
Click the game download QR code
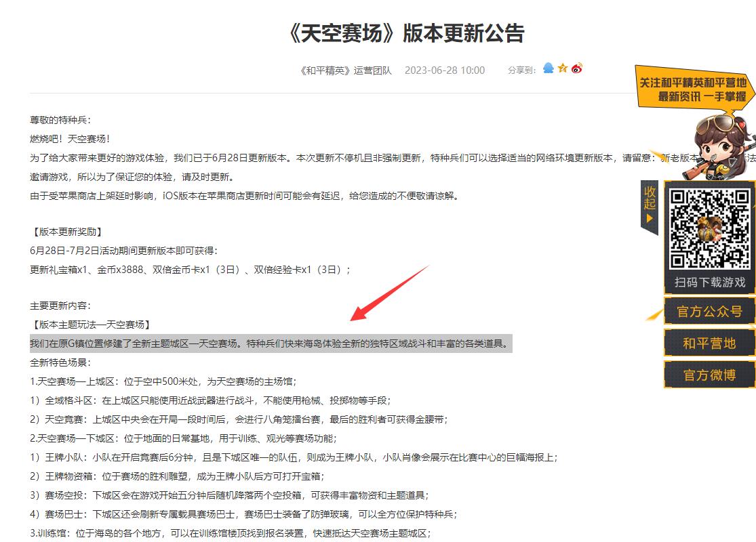709,228
